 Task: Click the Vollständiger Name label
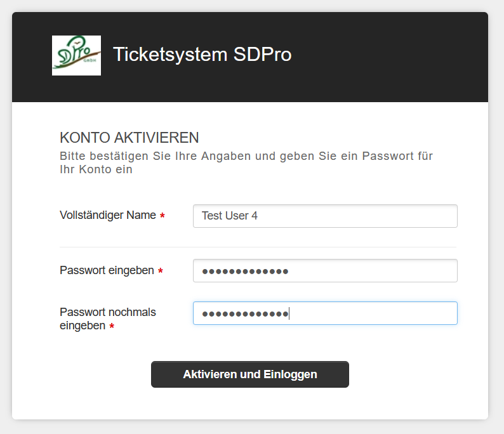tap(108, 215)
